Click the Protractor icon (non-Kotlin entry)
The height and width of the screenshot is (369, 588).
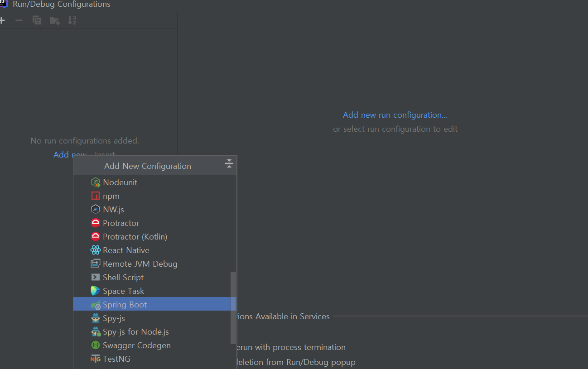(x=96, y=223)
